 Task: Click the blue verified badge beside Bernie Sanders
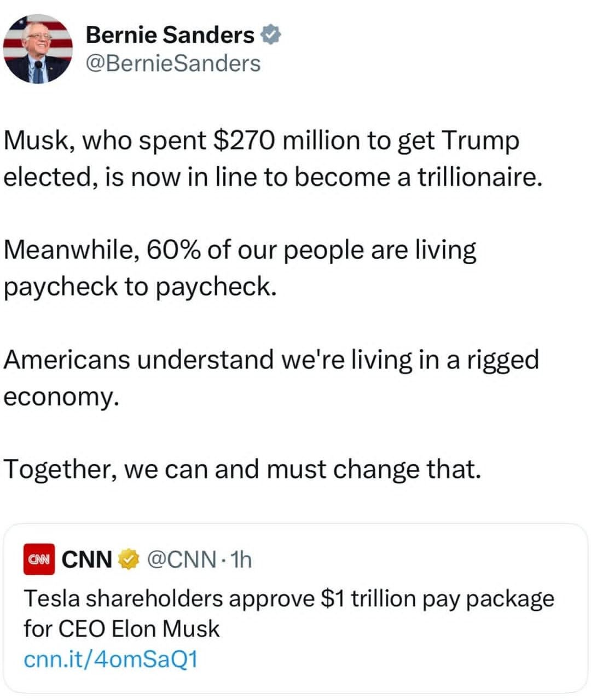(x=270, y=36)
